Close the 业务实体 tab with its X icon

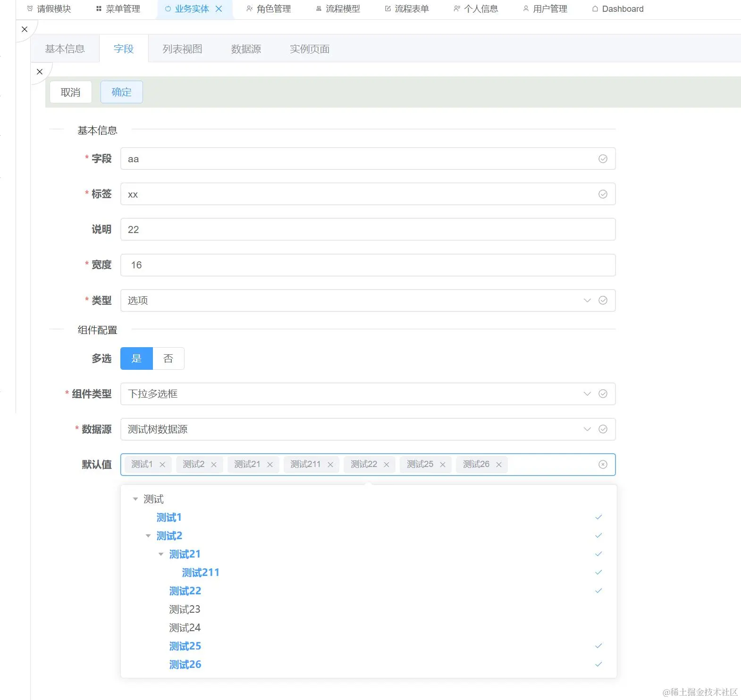pos(219,9)
